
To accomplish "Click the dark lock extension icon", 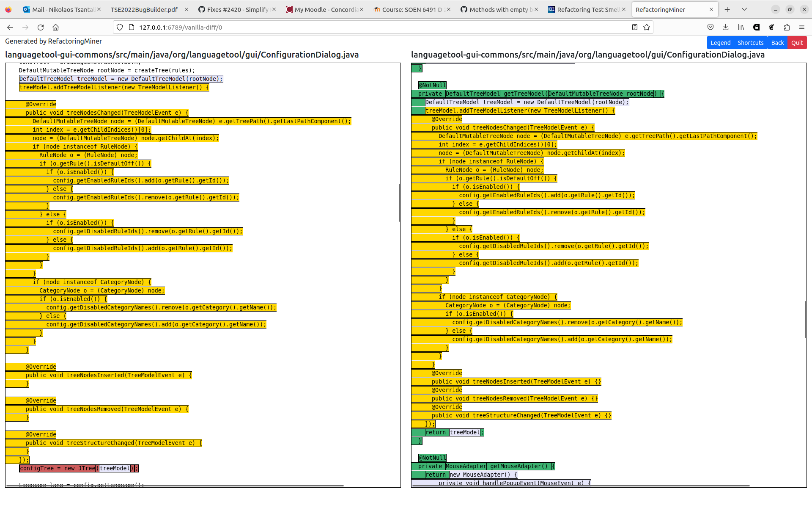I will (771, 27).
